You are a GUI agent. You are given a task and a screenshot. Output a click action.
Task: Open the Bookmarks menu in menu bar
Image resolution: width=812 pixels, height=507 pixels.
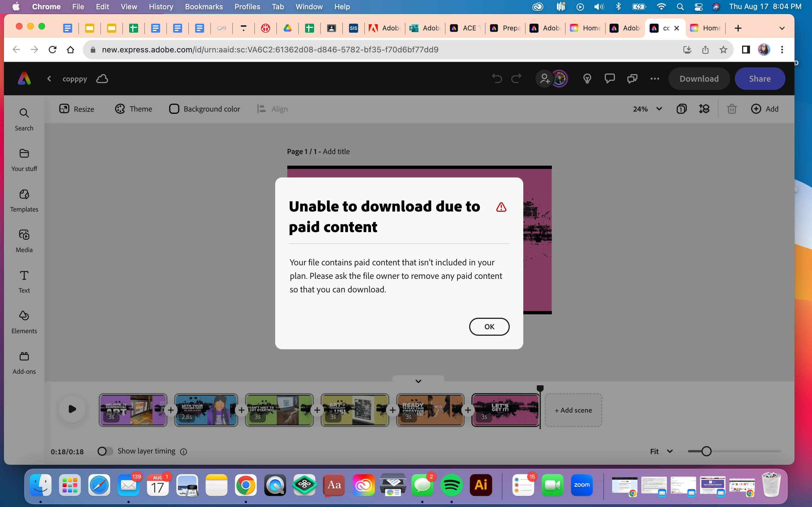(204, 7)
